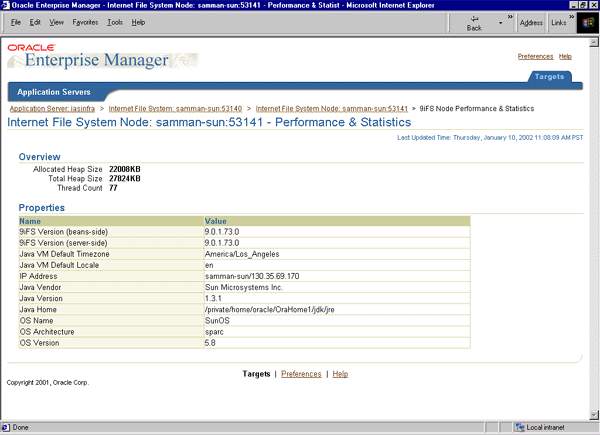
Task: Follow Internet File System: samman-sun:53140 breadcrumb
Action: [175, 109]
